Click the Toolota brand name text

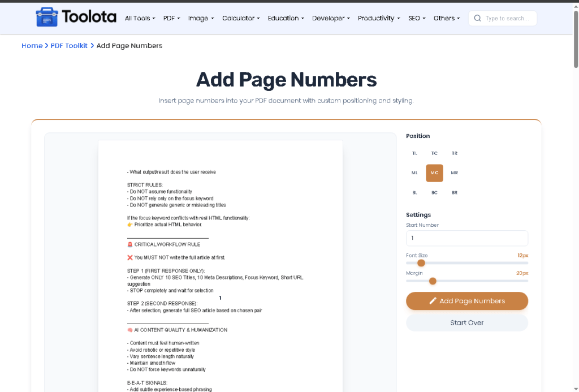click(x=89, y=16)
